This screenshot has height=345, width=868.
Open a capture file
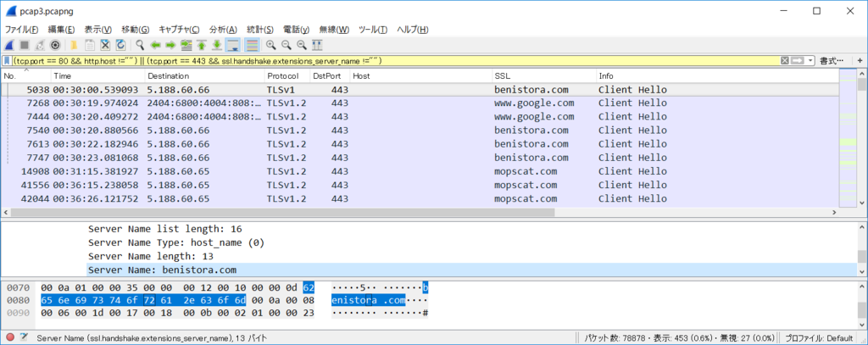(x=74, y=45)
